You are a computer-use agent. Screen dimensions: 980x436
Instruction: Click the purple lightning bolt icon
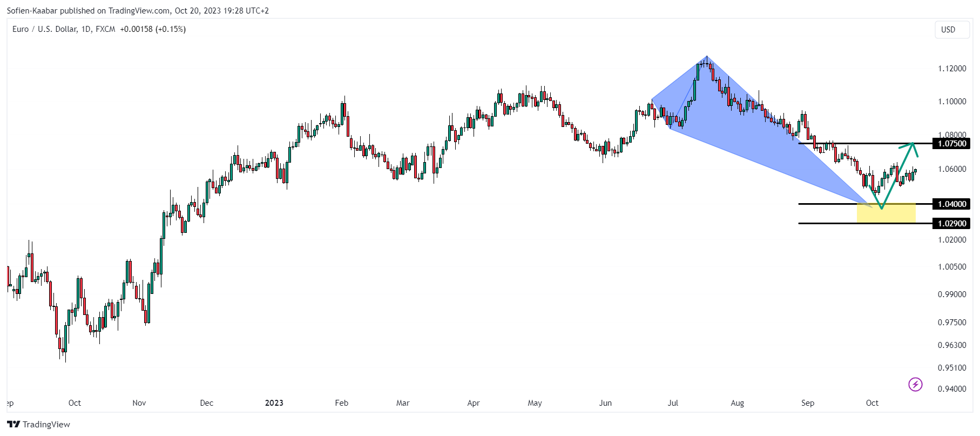tap(915, 385)
